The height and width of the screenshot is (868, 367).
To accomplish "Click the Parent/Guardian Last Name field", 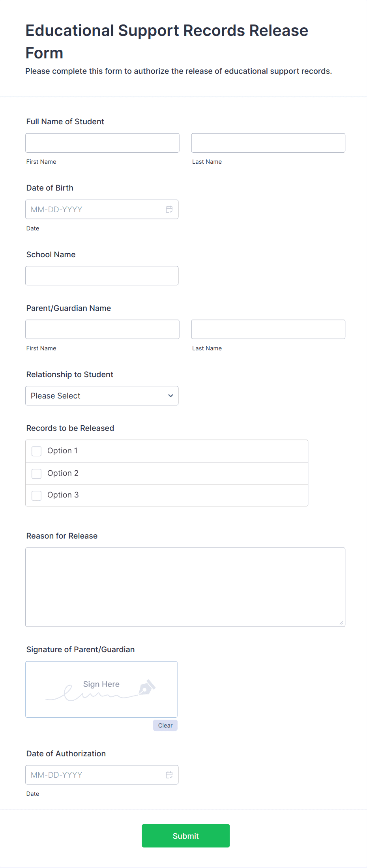I will 268,329.
